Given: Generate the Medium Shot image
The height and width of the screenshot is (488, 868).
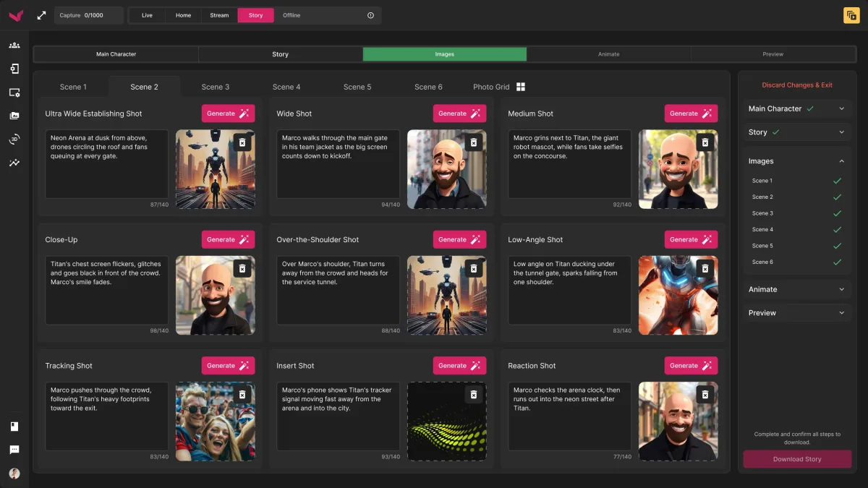Looking at the screenshot, I should click(x=691, y=114).
